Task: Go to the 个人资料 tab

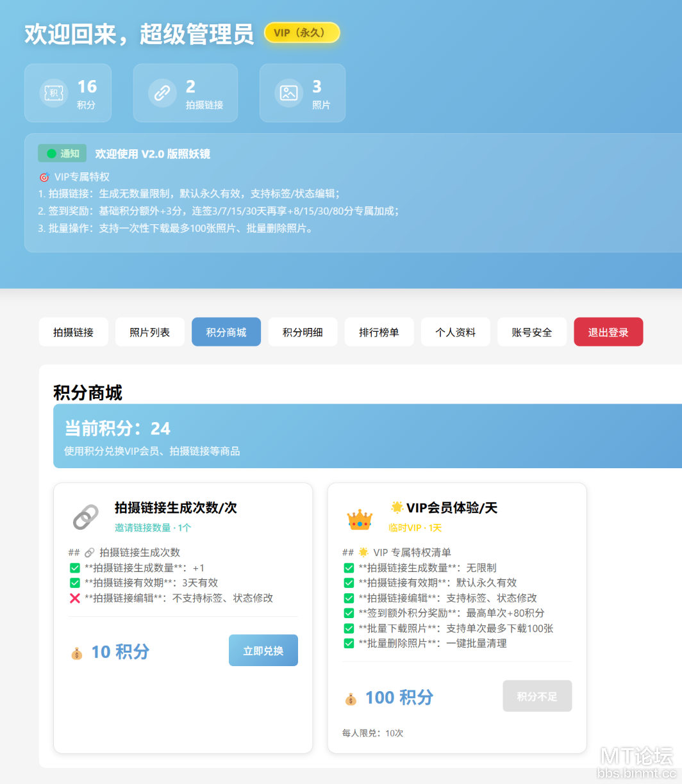Action: [455, 332]
